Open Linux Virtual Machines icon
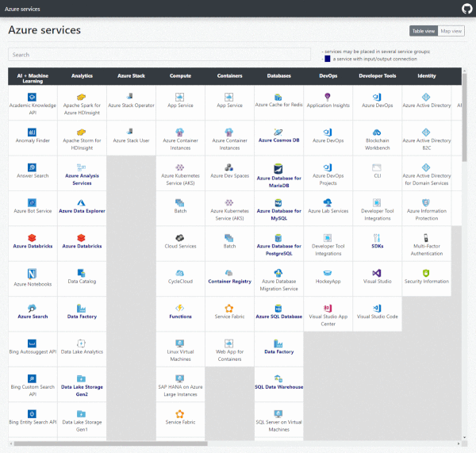The width and height of the screenshot is (476, 453). point(179,344)
